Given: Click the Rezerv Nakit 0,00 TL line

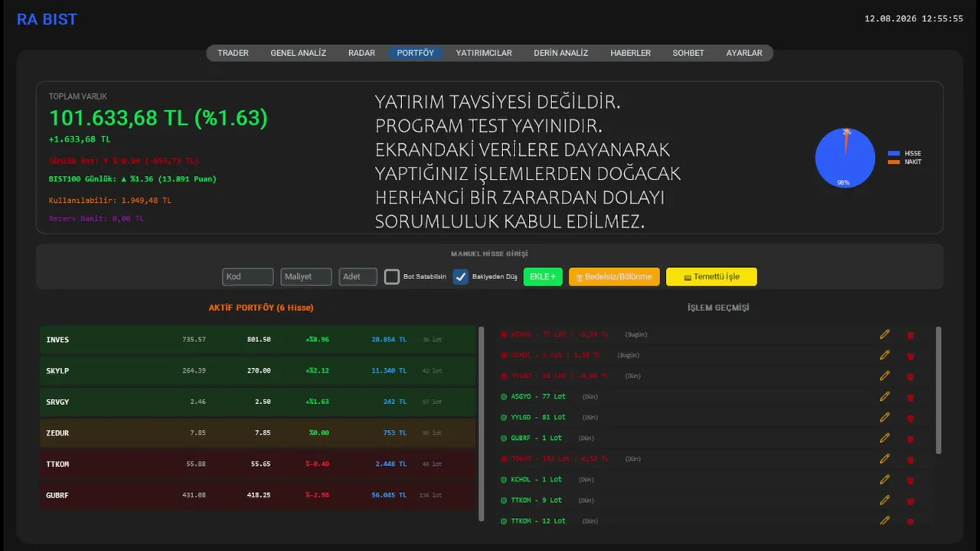Looking at the screenshot, I should 96,219.
